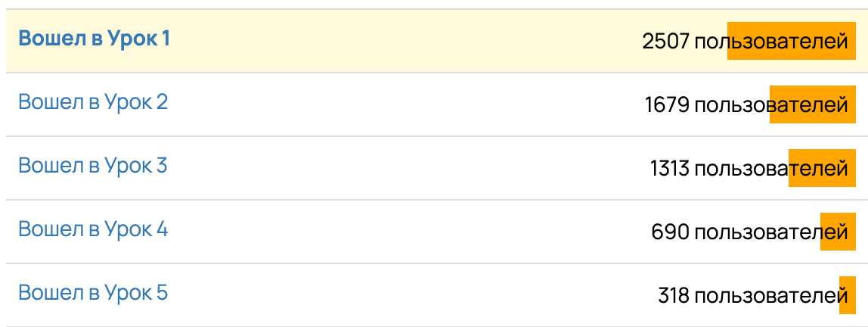Click empty space in the Урок 2 row
Image resolution: width=868 pixels, height=327 pixels.
click(401, 104)
